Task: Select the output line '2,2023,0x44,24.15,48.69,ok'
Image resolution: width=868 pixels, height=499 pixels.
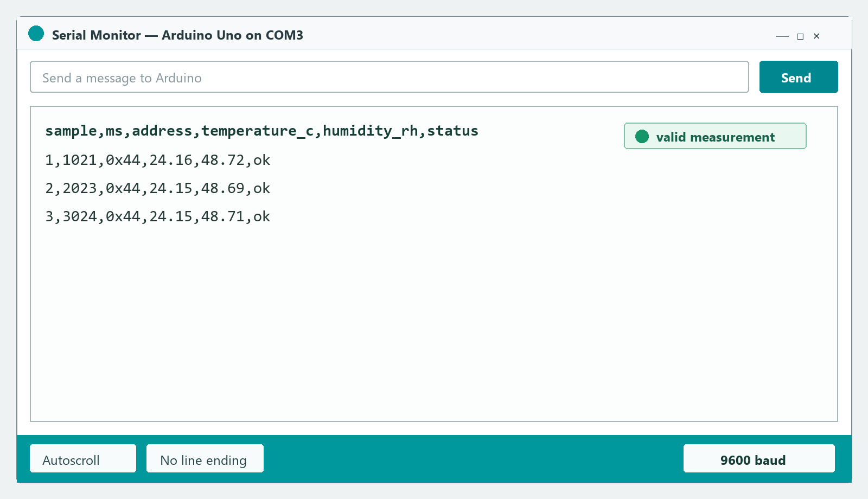Action: pos(158,189)
